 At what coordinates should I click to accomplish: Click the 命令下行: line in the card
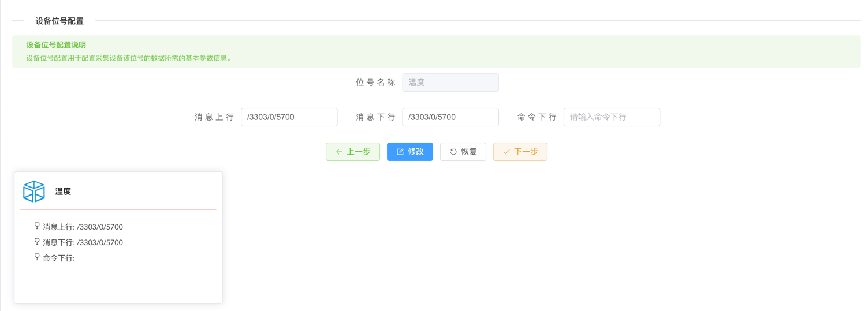click(59, 258)
